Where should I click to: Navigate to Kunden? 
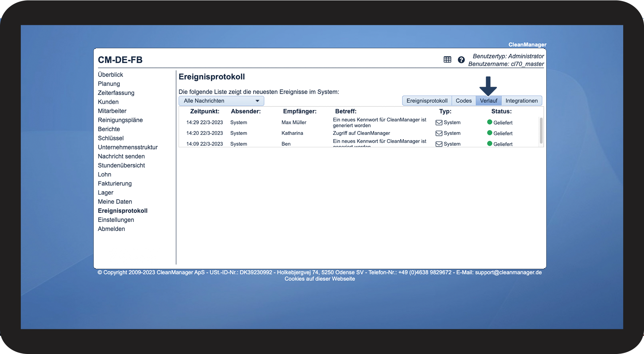click(x=108, y=102)
